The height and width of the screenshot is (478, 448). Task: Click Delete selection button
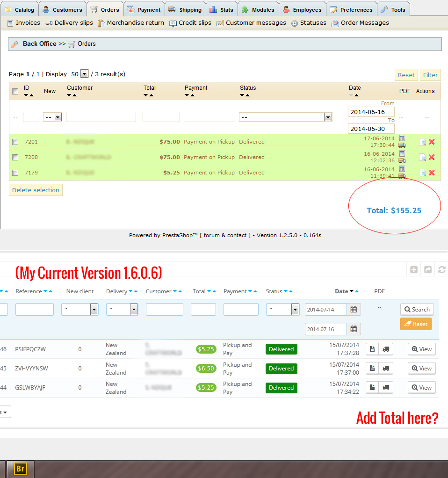[36, 190]
